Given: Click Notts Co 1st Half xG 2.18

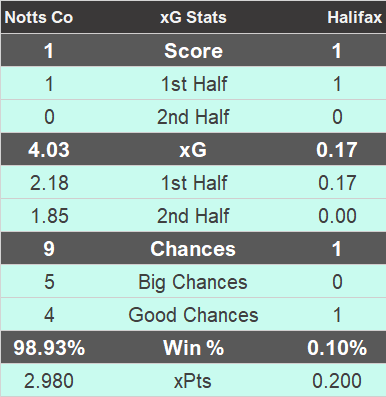Looking at the screenshot, I should [49, 183].
